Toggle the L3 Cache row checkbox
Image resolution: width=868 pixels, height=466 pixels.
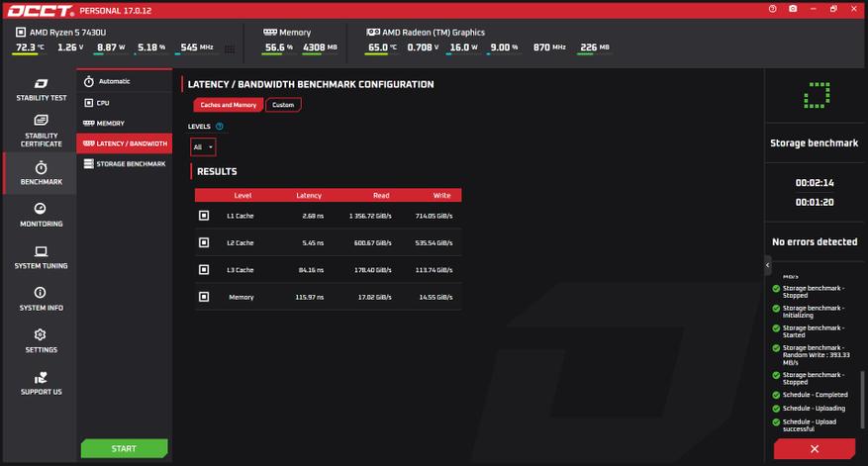tap(204, 269)
